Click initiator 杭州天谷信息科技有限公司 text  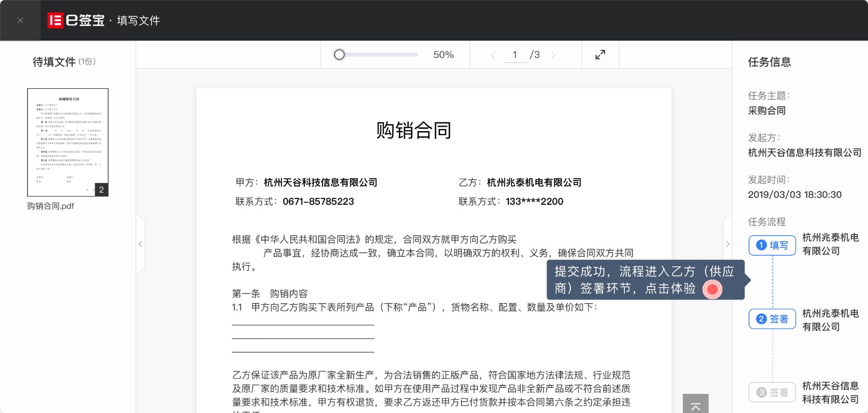(x=805, y=153)
